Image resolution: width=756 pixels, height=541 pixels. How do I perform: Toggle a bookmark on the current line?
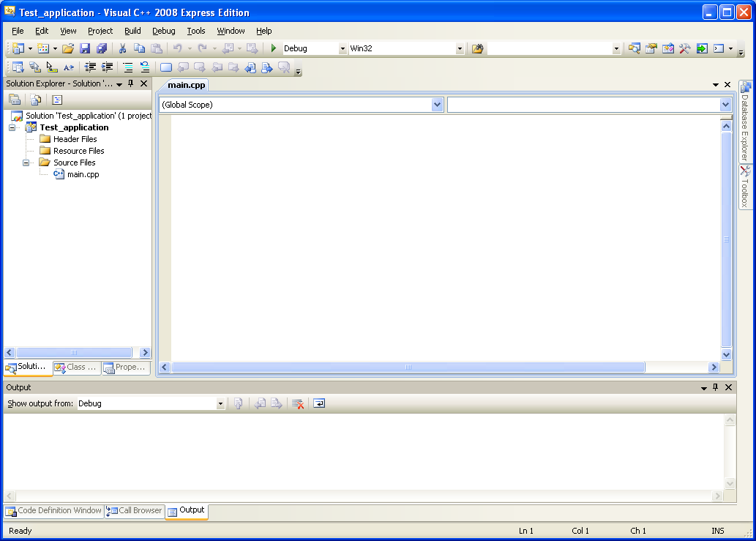[166, 67]
